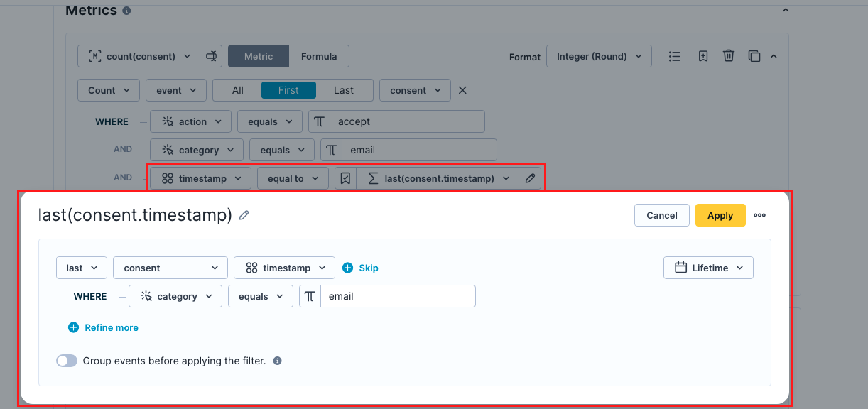Click the email value field in the metric filter

(419, 150)
